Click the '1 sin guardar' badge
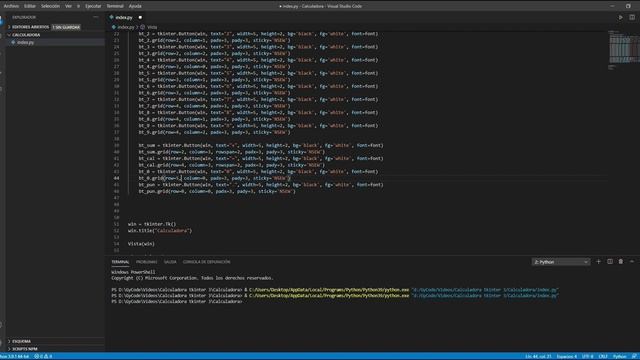640x360 pixels. point(66,27)
